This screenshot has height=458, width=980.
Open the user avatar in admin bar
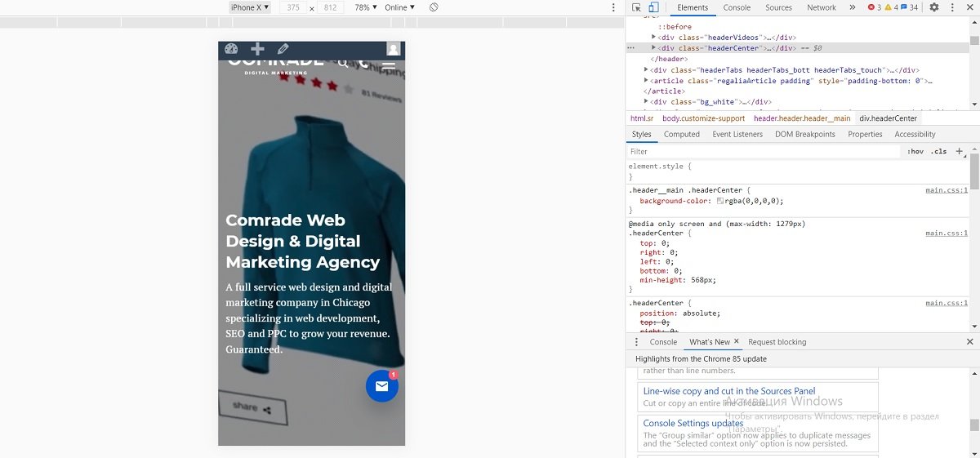tap(394, 49)
